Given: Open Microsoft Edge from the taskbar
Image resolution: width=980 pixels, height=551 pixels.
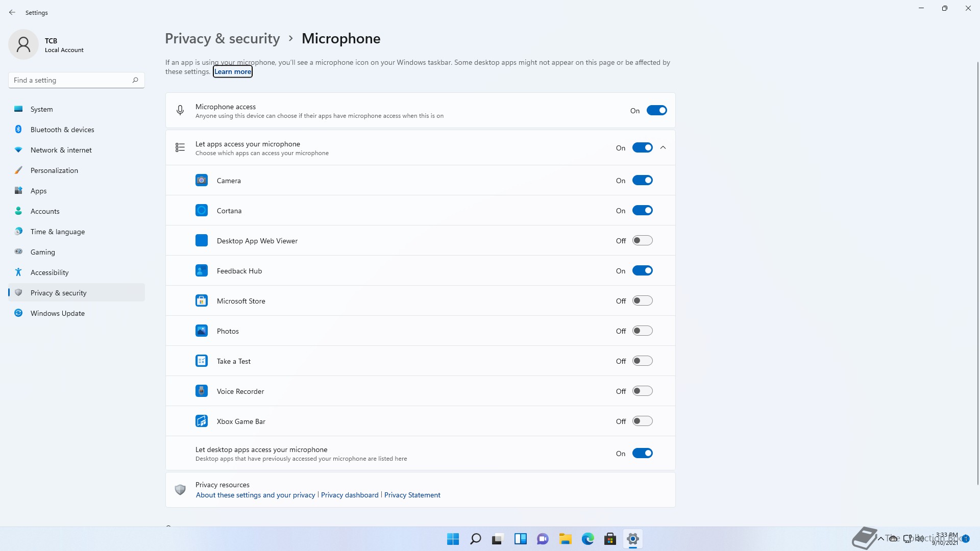Looking at the screenshot, I should [587, 539].
